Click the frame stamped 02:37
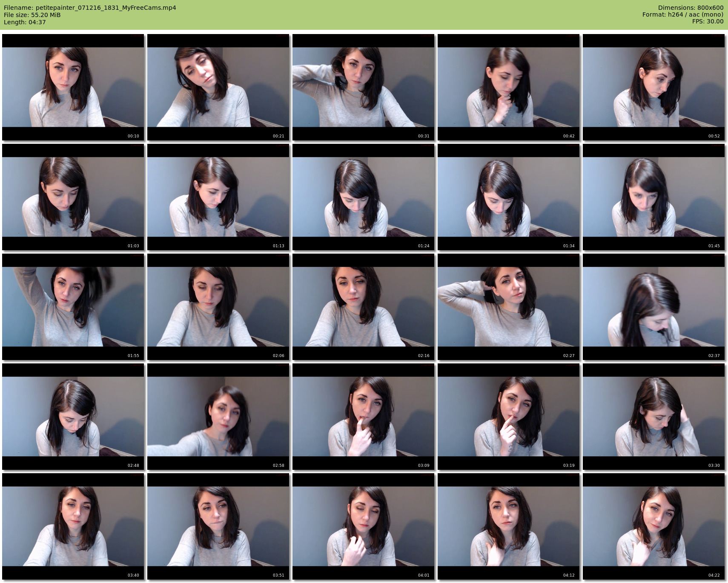This screenshot has width=728, height=583. point(654,307)
